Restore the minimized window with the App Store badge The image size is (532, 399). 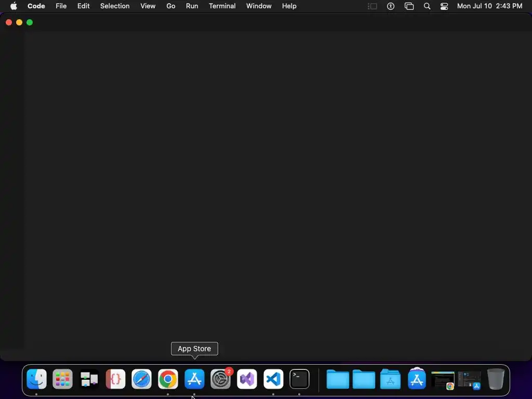click(x=469, y=380)
